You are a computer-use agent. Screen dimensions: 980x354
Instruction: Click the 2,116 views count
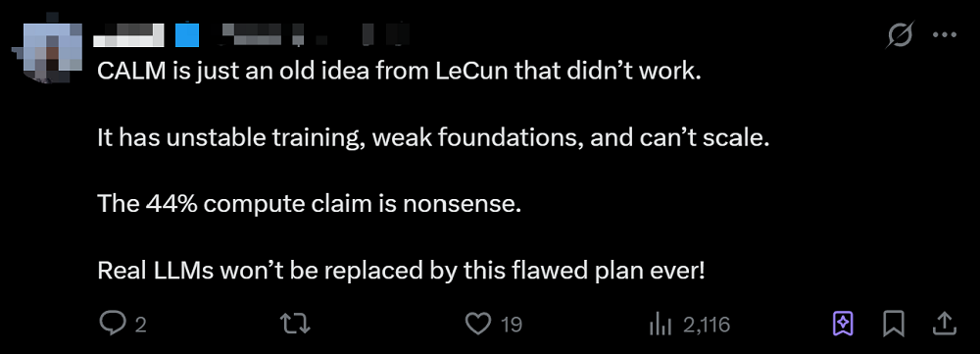tap(707, 325)
